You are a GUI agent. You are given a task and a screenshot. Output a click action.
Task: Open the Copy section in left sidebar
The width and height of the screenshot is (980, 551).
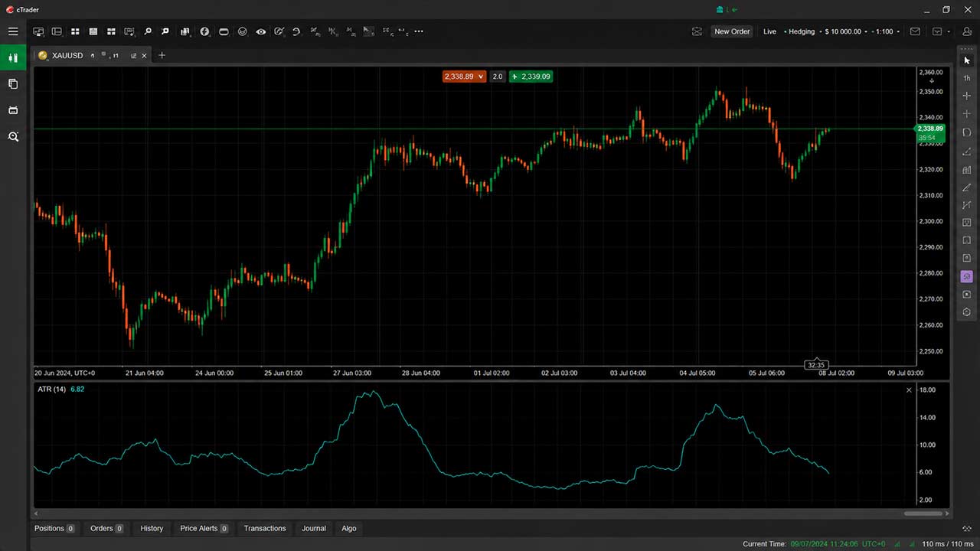13,83
